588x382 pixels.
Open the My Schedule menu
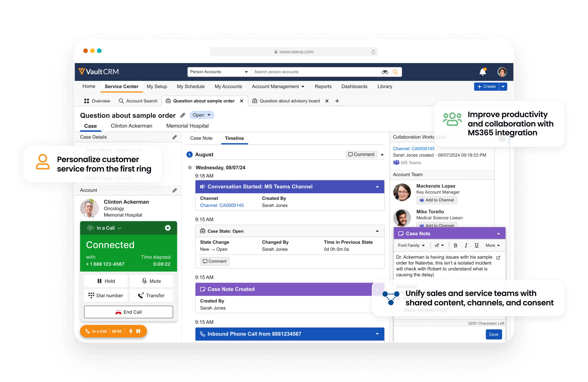click(191, 87)
